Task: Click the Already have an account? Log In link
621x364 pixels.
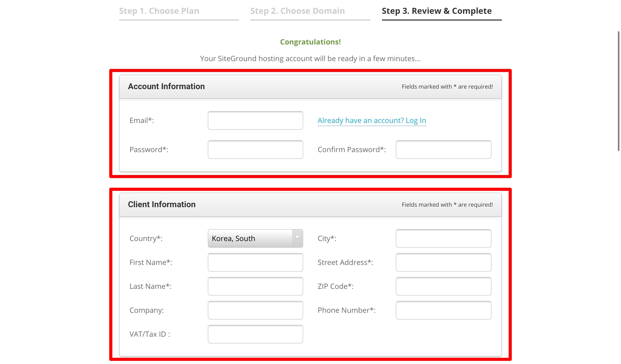Action: [x=372, y=120]
